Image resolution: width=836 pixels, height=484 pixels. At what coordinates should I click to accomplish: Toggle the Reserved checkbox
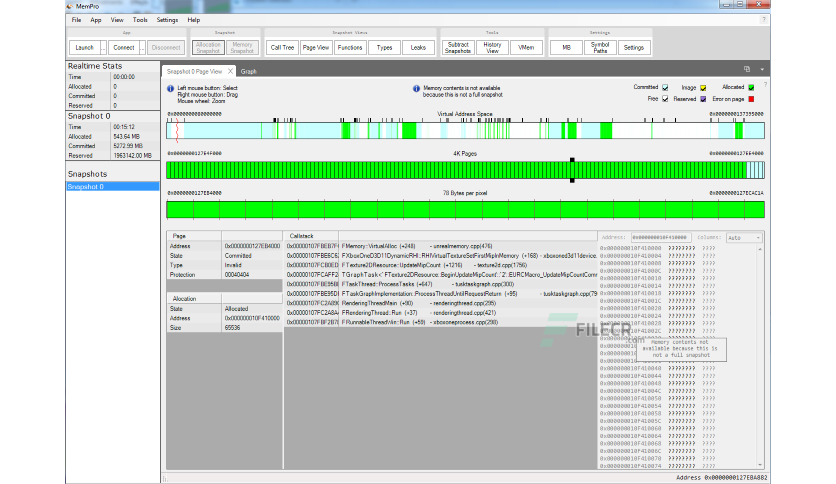pos(703,99)
